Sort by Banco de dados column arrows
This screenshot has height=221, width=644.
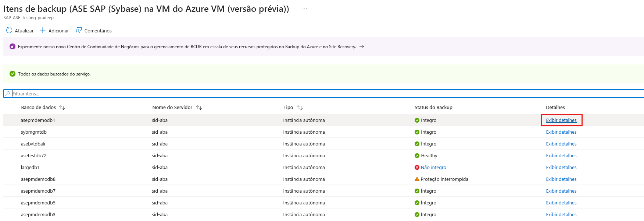(x=62, y=108)
